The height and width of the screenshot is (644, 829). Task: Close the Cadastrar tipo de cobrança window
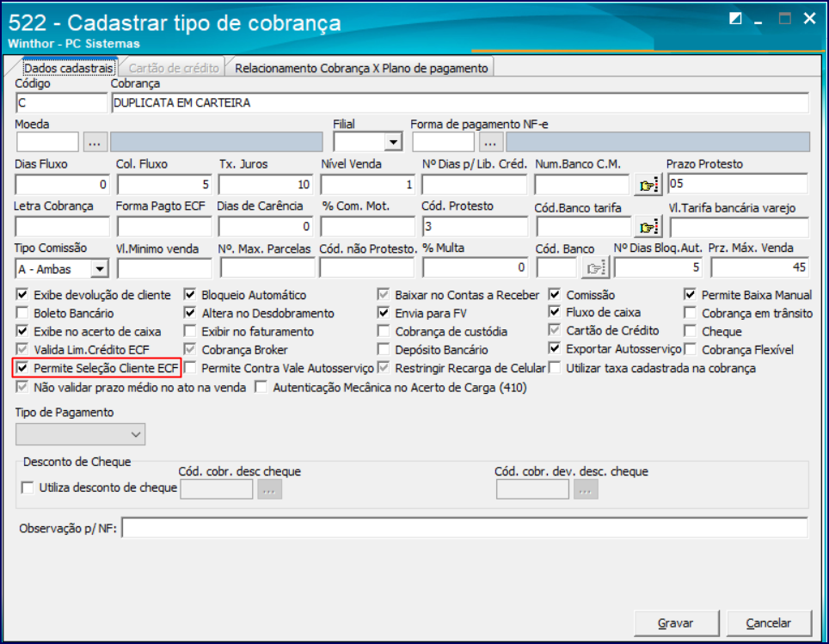pos(809,19)
